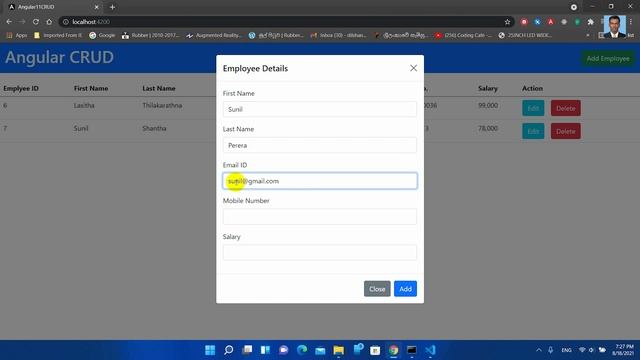The width and height of the screenshot is (640, 360).
Task: Click the Last Name input containing Perera
Action: coord(320,145)
